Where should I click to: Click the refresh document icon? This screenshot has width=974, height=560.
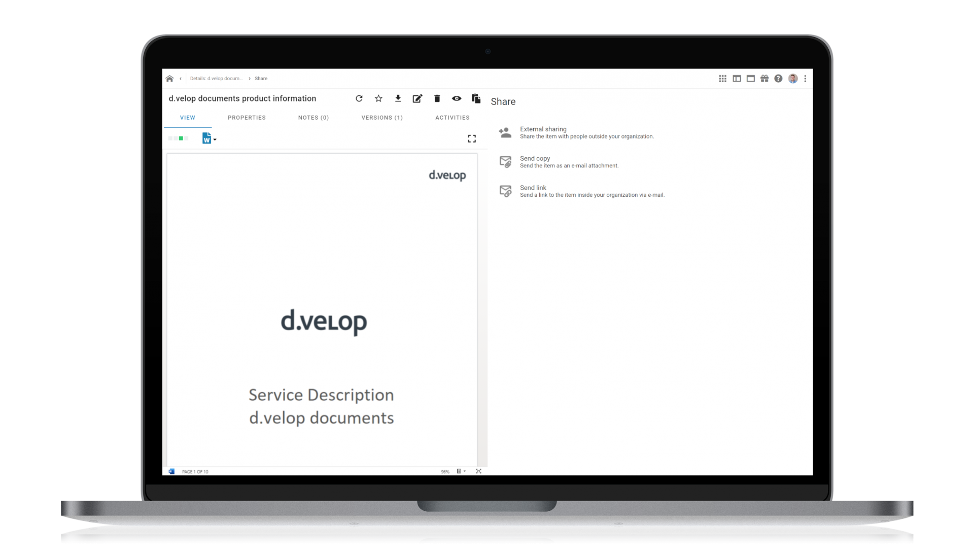pyautogui.click(x=359, y=98)
